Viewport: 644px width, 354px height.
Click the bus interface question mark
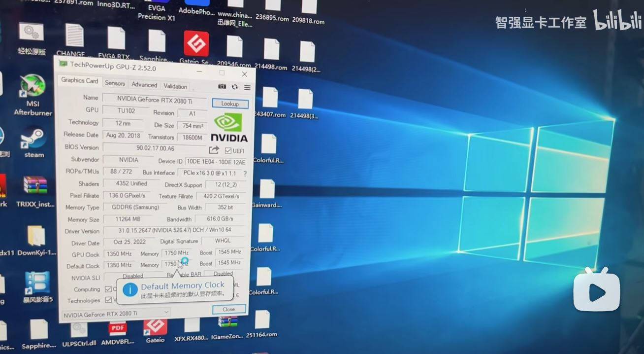[245, 174]
